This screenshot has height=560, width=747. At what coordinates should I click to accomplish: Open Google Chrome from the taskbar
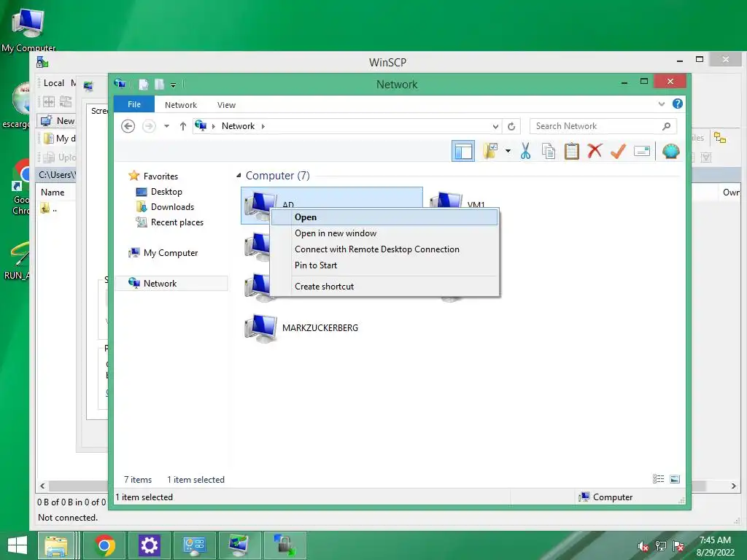[104, 545]
